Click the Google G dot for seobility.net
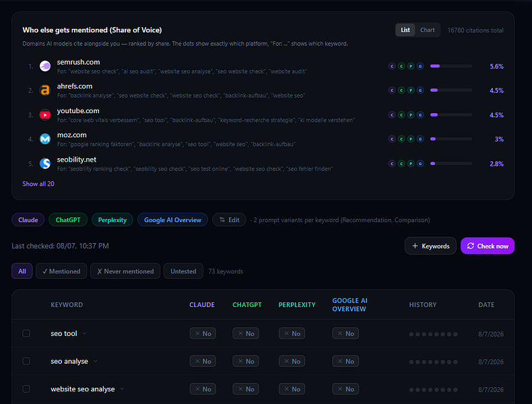Image resolution: width=532 pixels, height=404 pixels. 420,164
